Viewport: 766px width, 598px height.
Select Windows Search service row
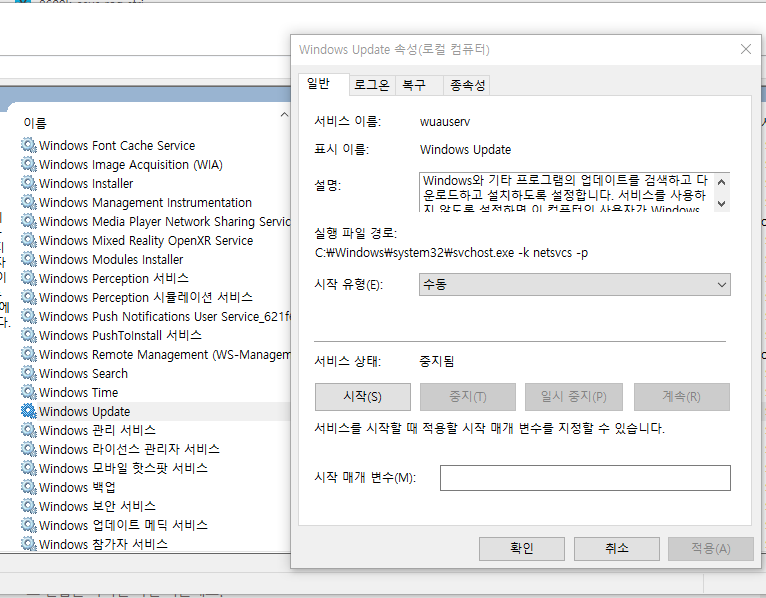click(x=155, y=373)
